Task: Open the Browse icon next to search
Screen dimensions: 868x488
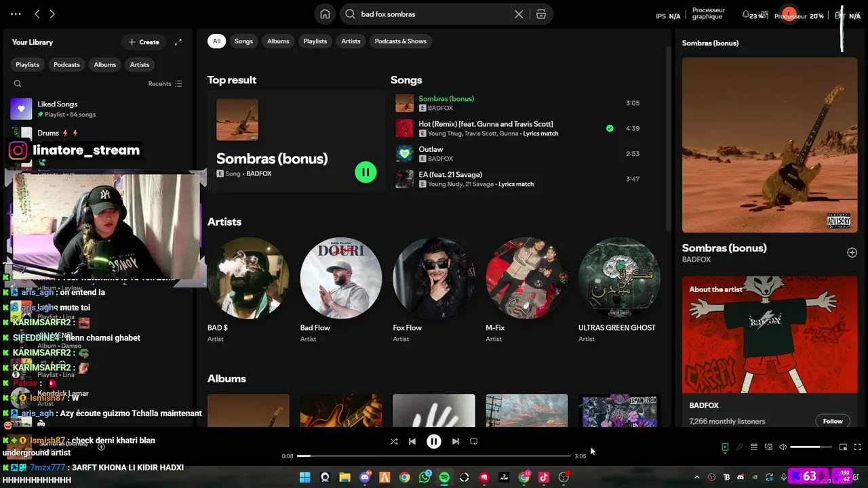Action: pyautogui.click(x=541, y=14)
